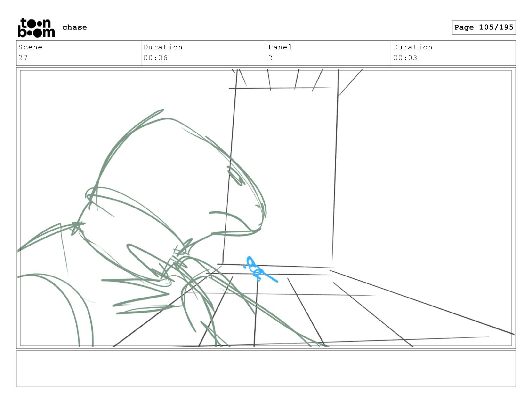The width and height of the screenshot is (532, 411).
Task: Click the scene number "27"
Action: coord(23,58)
